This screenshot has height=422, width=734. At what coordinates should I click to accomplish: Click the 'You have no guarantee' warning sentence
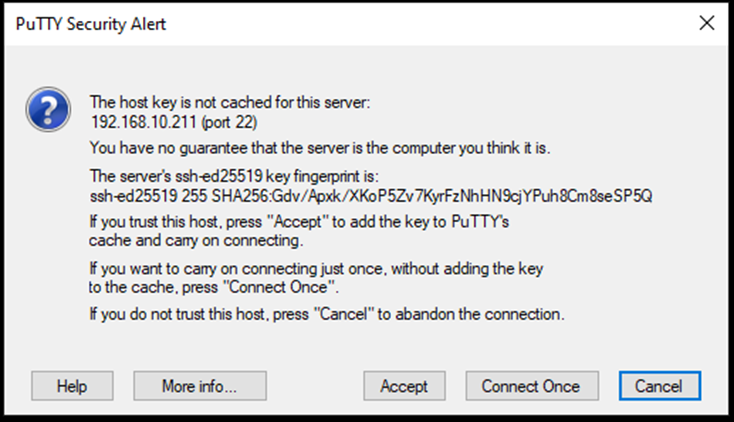tap(320, 148)
